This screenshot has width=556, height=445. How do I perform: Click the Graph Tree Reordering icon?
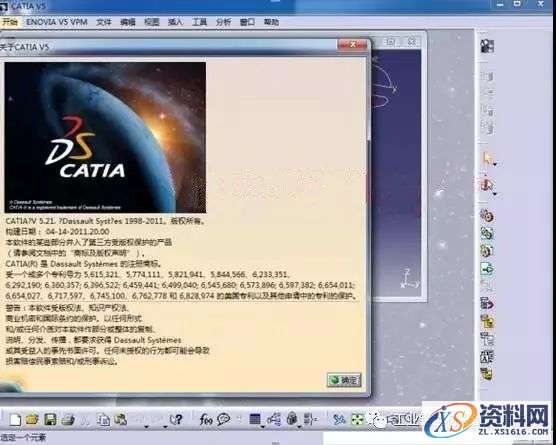pos(488,322)
